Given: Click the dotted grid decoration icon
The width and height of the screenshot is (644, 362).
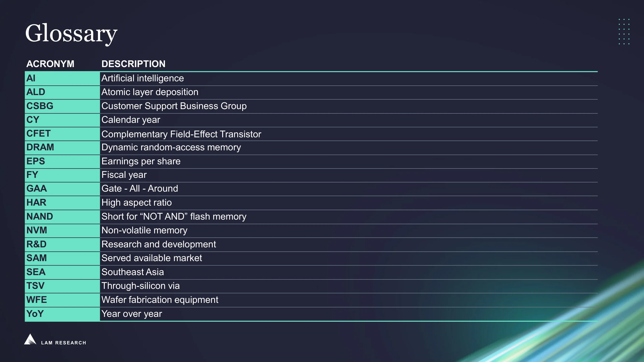Looking at the screenshot, I should pos(624,31).
